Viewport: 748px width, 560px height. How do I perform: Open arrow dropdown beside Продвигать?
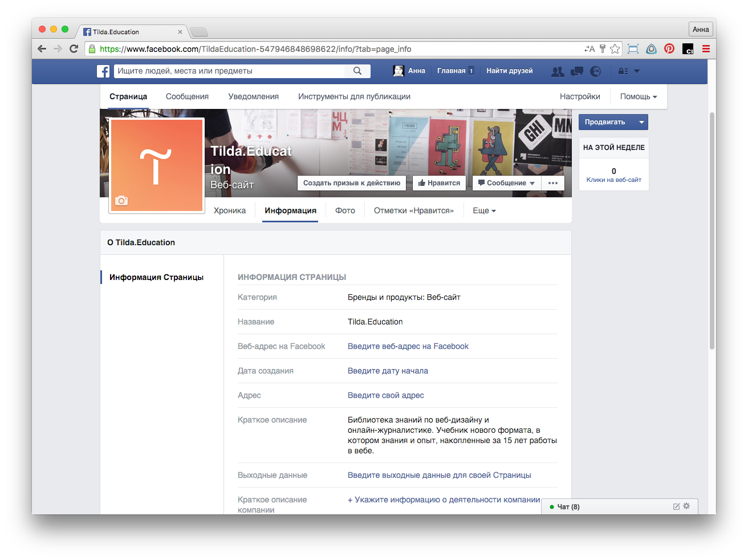641,122
